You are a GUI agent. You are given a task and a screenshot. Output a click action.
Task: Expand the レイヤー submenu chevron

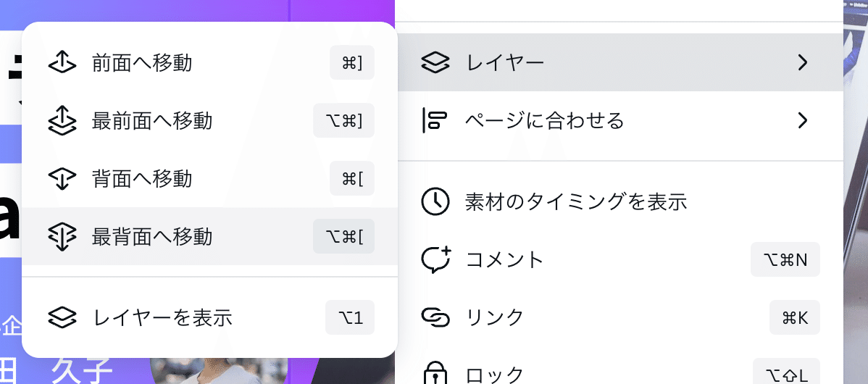[x=803, y=62]
